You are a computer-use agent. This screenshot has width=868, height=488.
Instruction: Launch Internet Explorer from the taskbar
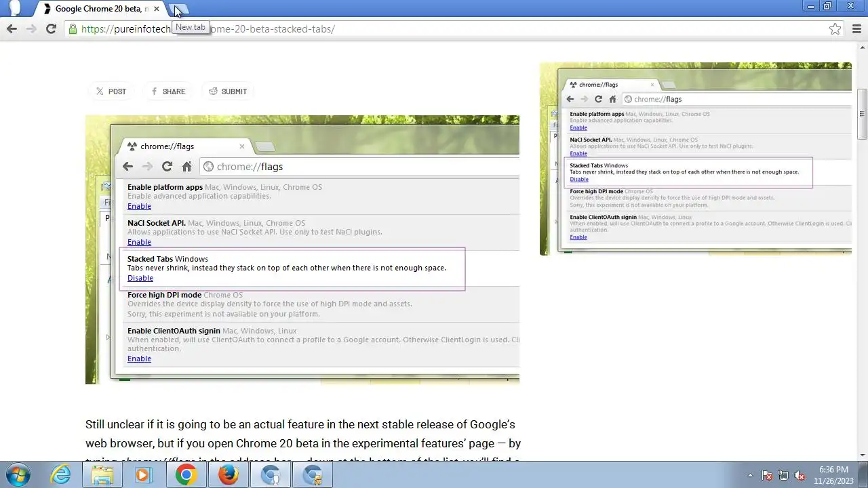(x=61, y=475)
